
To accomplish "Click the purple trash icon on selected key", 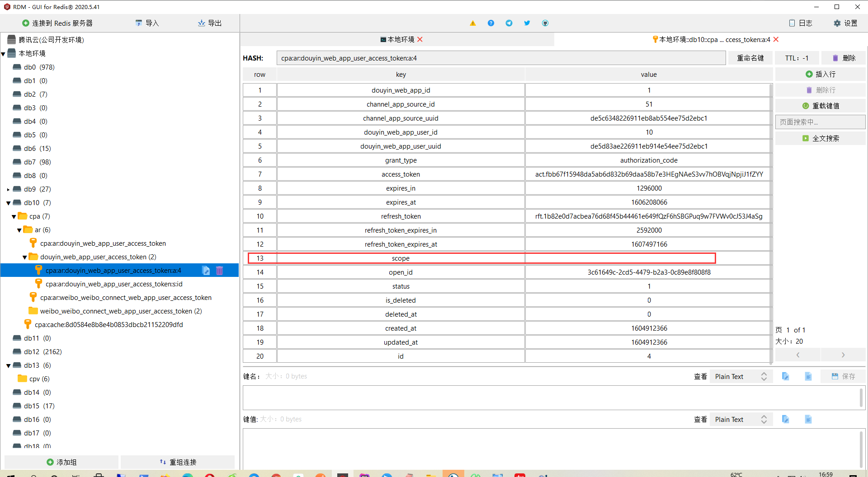I will point(220,271).
